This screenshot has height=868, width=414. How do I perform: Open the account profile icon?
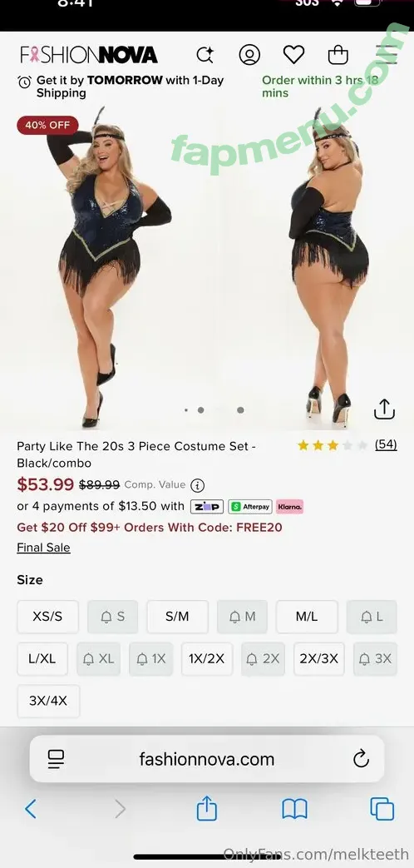click(249, 55)
